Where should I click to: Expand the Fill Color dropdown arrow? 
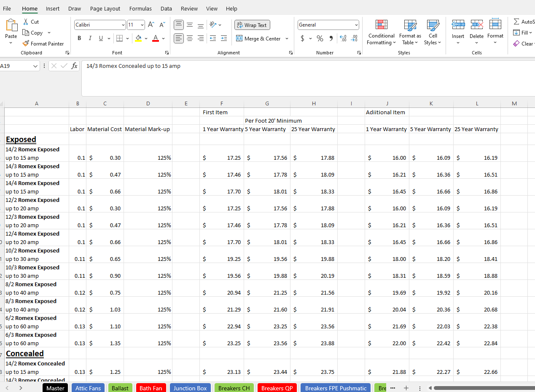point(146,38)
